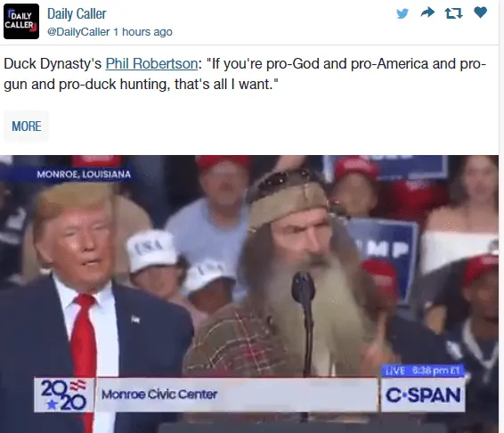Image resolution: width=504 pixels, height=433 pixels.
Task: Retweet the Daily Caller post
Action: coord(453,13)
